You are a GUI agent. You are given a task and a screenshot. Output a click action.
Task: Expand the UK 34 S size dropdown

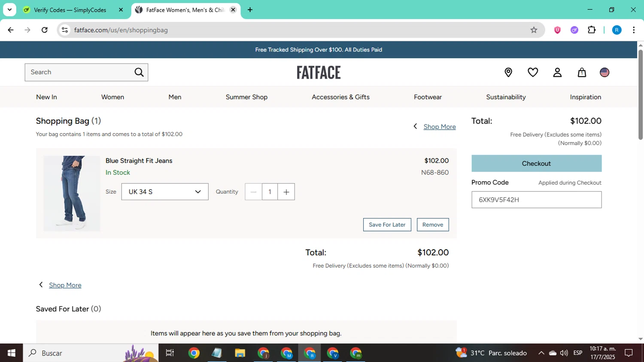coord(165,192)
